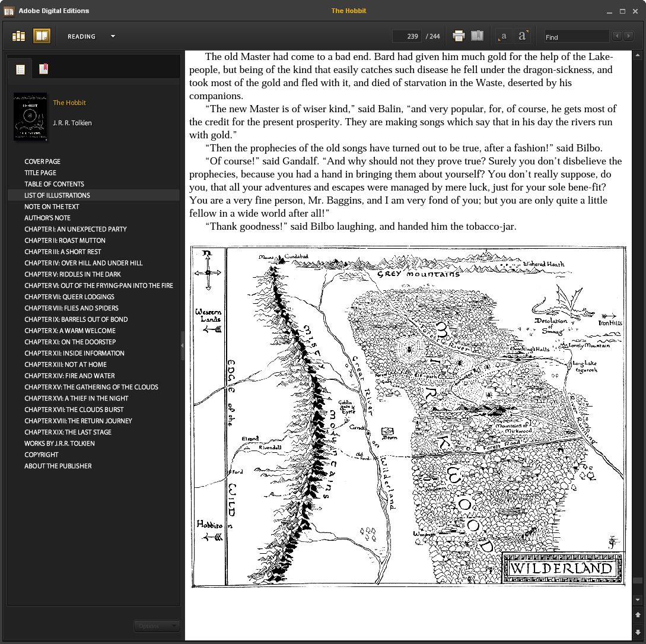Find previous search result arrow

coord(617,36)
